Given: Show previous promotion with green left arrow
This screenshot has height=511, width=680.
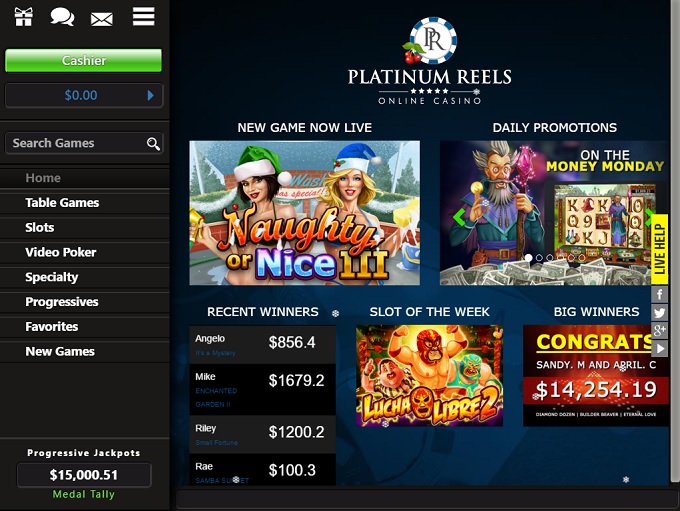Looking at the screenshot, I should tap(458, 216).
